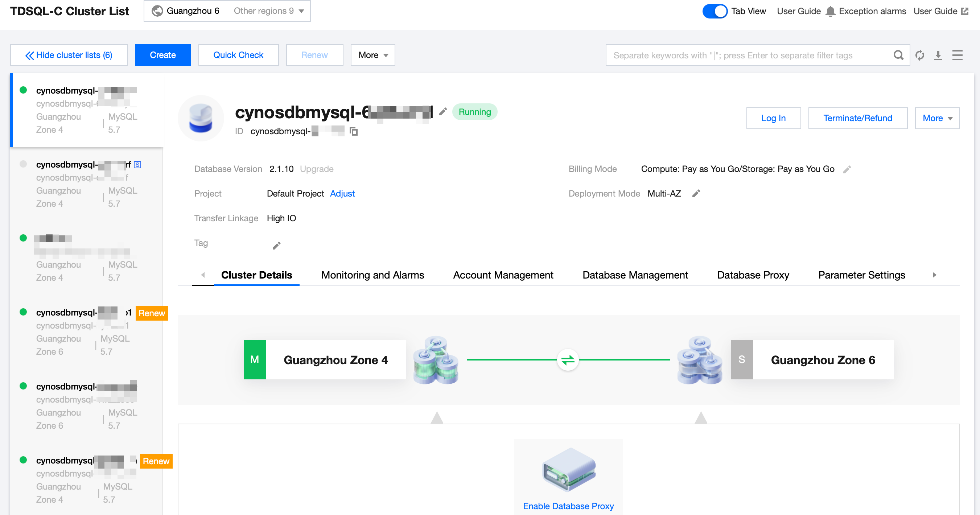Toggle the Tab View switch
Image resolution: width=980 pixels, height=515 pixels.
coord(715,11)
